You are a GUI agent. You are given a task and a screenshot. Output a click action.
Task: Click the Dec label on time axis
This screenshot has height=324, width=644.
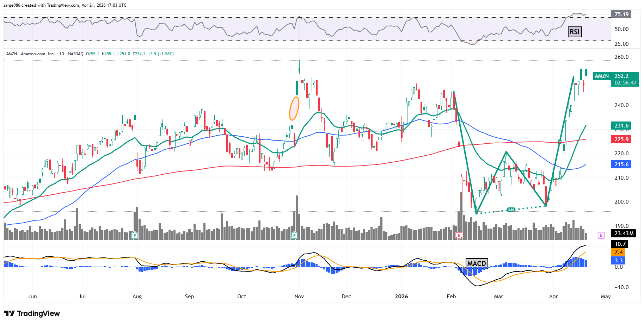(346, 297)
